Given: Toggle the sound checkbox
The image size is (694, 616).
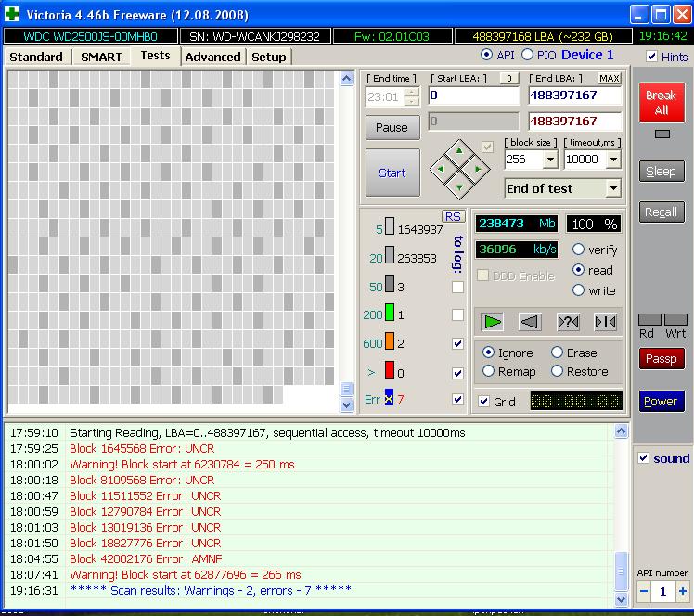Looking at the screenshot, I should [644, 458].
